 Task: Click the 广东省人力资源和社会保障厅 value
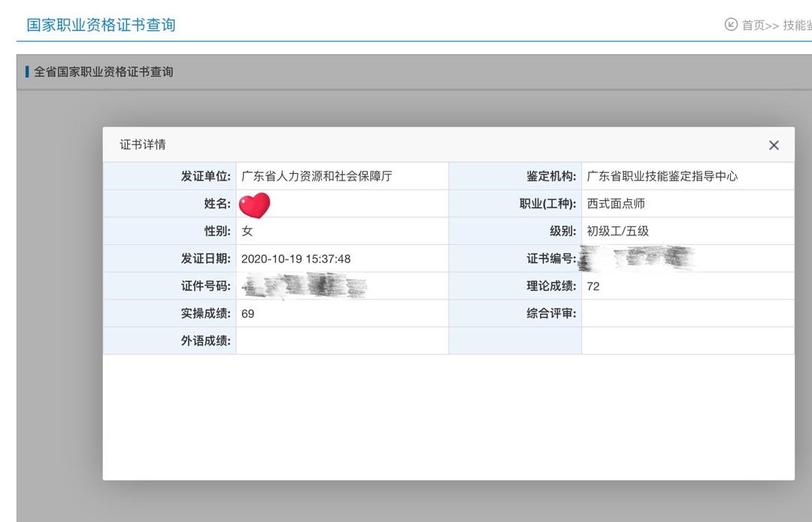coord(317,177)
